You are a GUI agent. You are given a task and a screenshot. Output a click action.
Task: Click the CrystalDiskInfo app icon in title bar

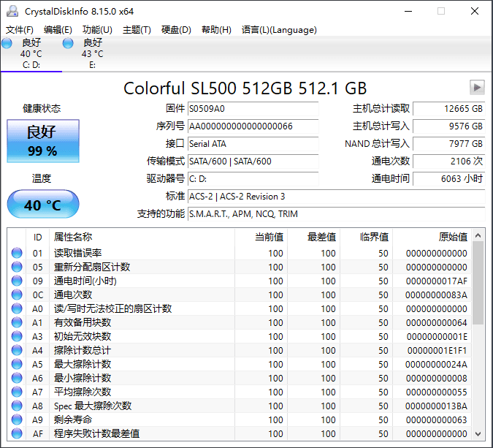point(12,11)
